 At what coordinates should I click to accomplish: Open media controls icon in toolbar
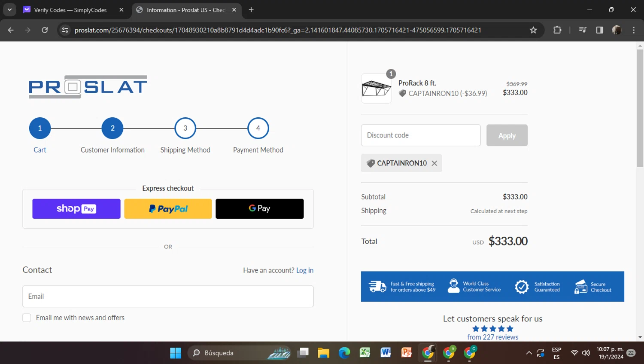pos(583,30)
